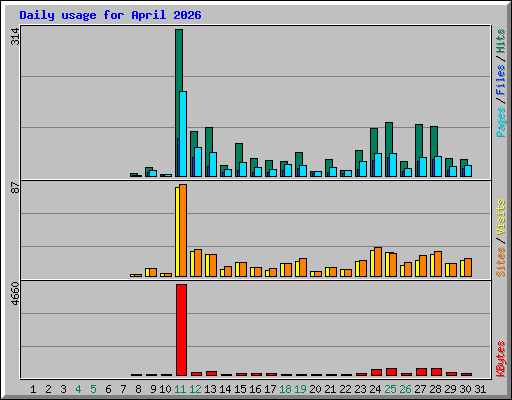Click the yellow Sites bar for day 11
This screenshot has height=400, width=512.
coord(177,232)
